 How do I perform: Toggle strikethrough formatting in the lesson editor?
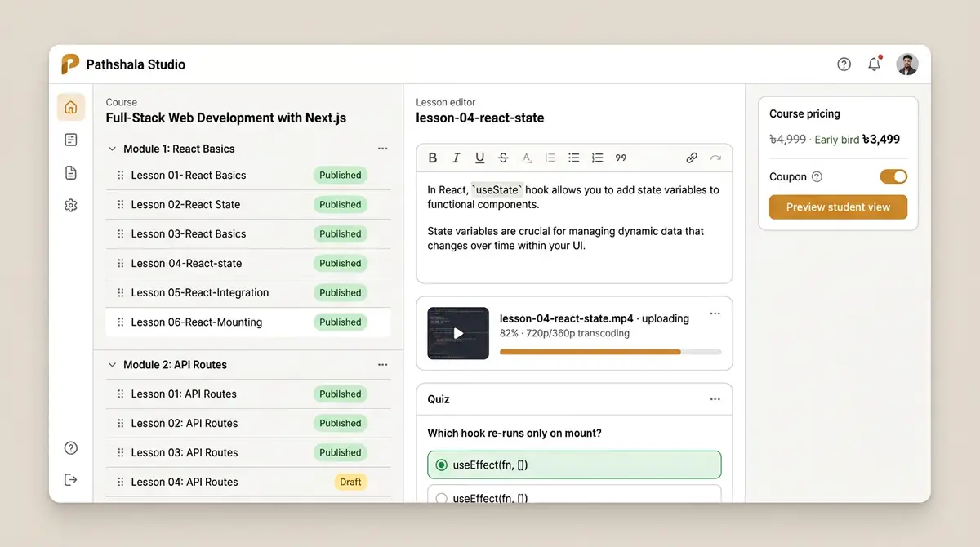[x=503, y=158]
